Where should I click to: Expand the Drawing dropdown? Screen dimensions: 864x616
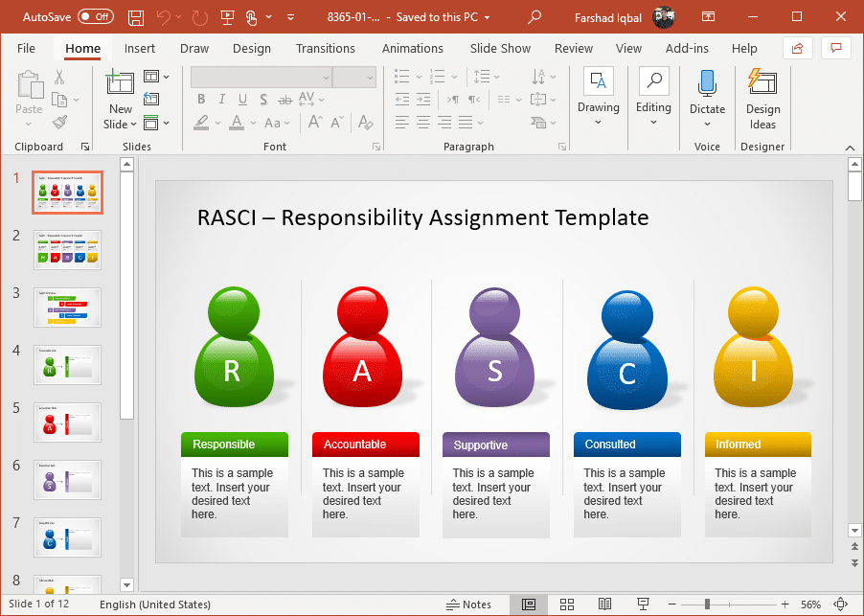(599, 122)
